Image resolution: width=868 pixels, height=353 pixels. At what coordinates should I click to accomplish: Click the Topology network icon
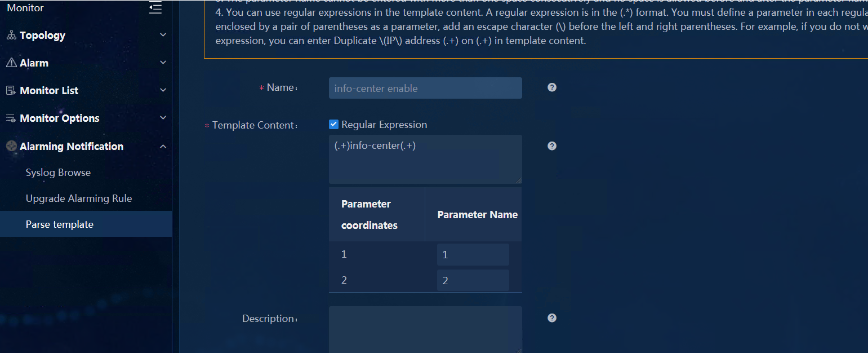coord(11,35)
